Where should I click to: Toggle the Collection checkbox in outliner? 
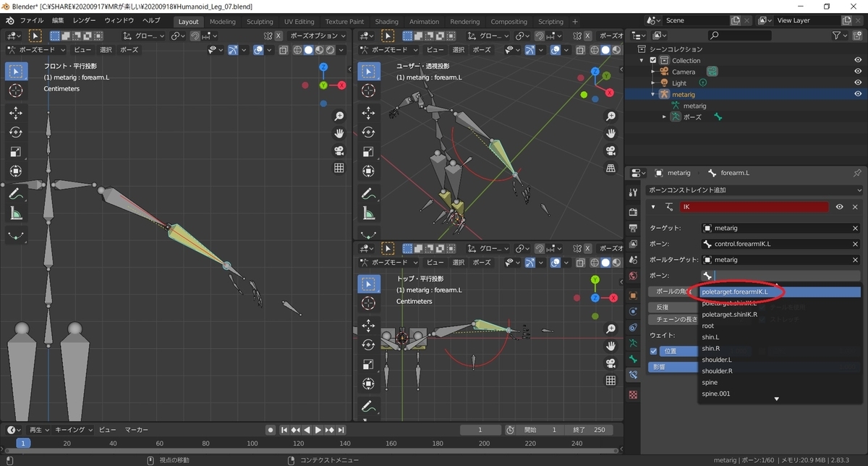654,61
